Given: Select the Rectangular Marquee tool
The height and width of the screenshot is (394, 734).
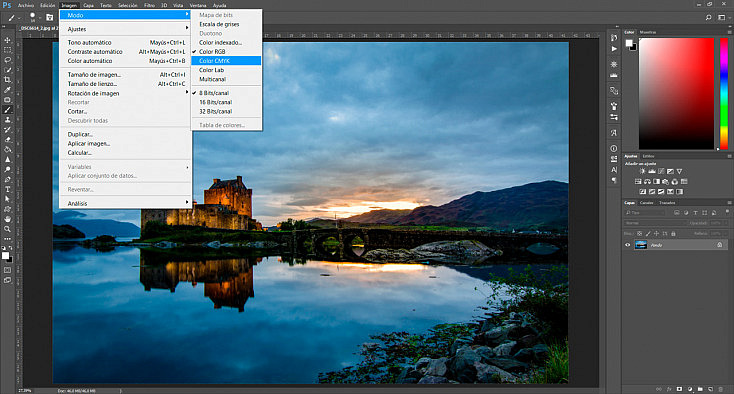Looking at the screenshot, I should coord(7,50).
